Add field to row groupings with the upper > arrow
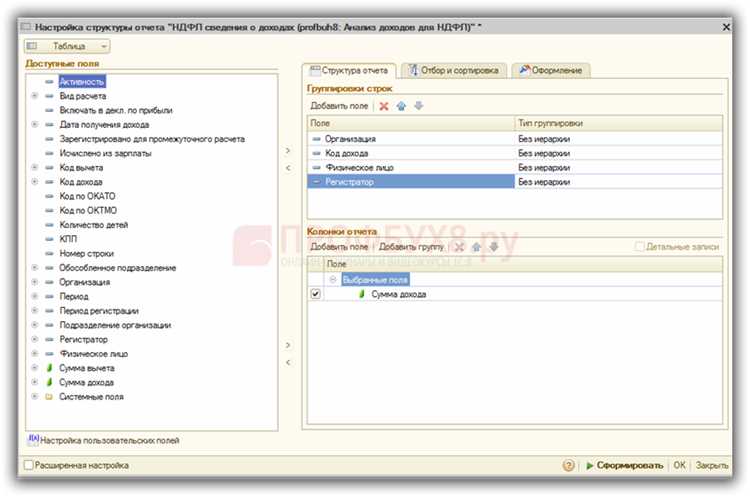The image size is (750, 497). tap(288, 151)
